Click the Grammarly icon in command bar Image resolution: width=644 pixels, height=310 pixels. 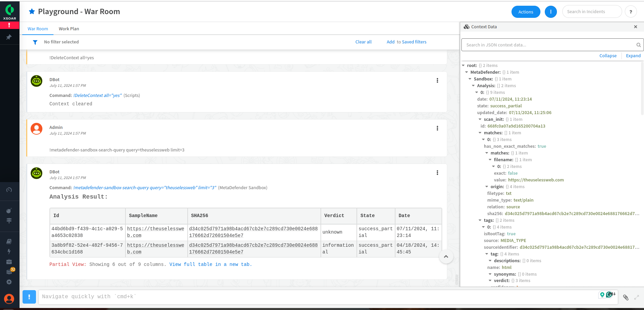[x=609, y=295]
